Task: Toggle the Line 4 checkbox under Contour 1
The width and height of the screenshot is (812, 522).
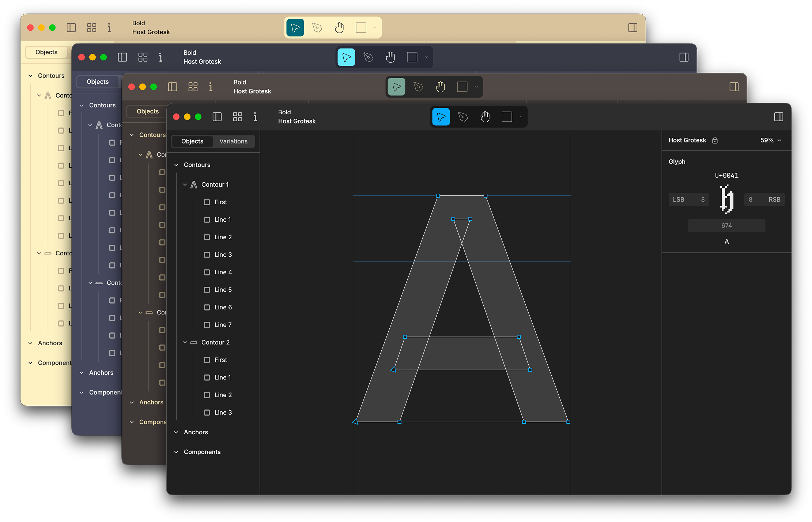Action: pyautogui.click(x=207, y=273)
